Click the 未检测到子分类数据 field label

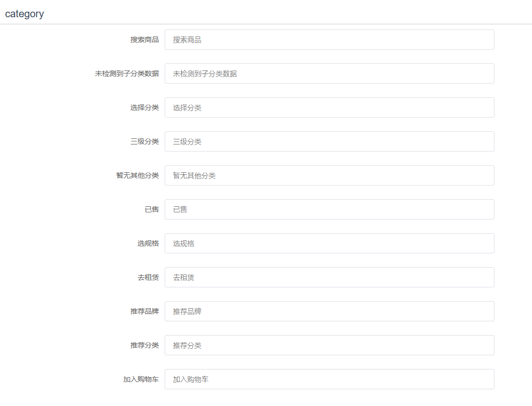(127, 73)
